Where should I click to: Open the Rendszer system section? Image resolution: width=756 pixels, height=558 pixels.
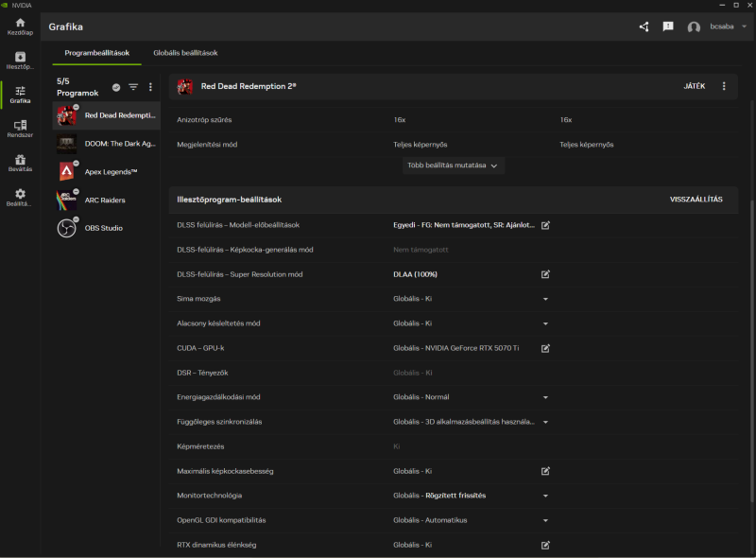[x=20, y=129]
